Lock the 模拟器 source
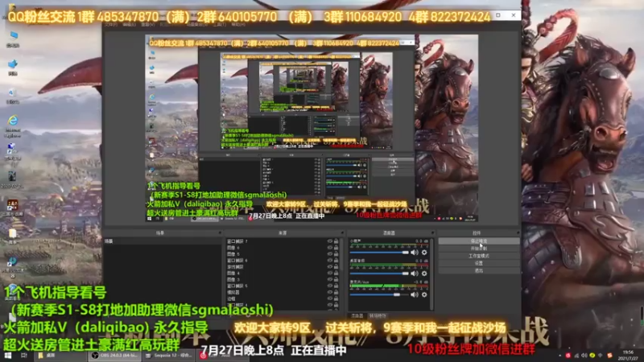Screen dimensions: 644x362 click(336, 292)
